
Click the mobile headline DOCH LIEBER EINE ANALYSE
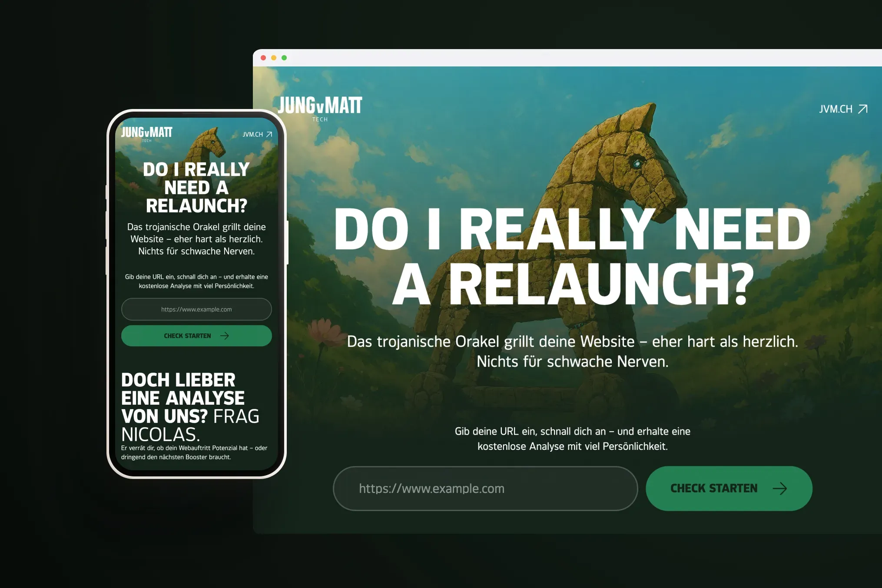click(183, 389)
